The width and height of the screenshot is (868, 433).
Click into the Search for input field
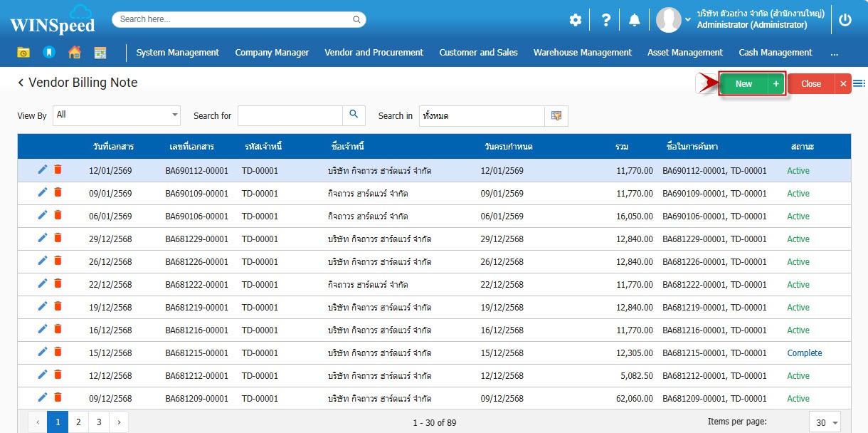pyautogui.click(x=290, y=115)
